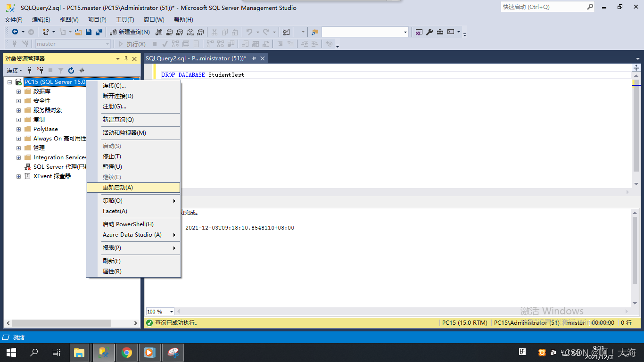The image size is (644, 362).
Task: Open Chrome from the taskbar
Action: click(126, 352)
